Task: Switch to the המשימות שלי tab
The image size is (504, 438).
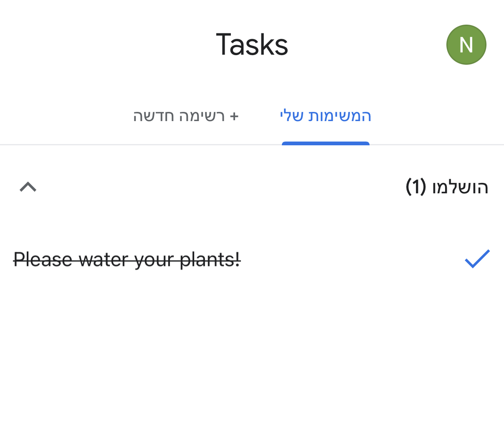Action: tap(325, 116)
